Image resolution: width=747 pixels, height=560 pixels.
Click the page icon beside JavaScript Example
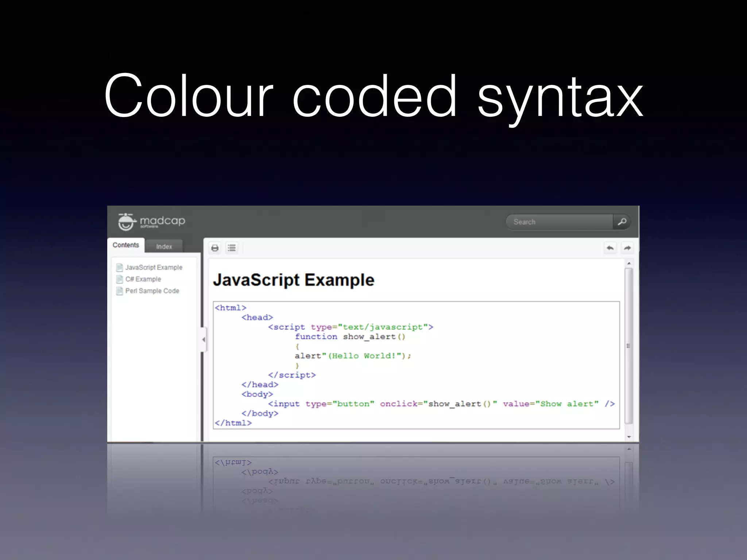click(x=119, y=267)
